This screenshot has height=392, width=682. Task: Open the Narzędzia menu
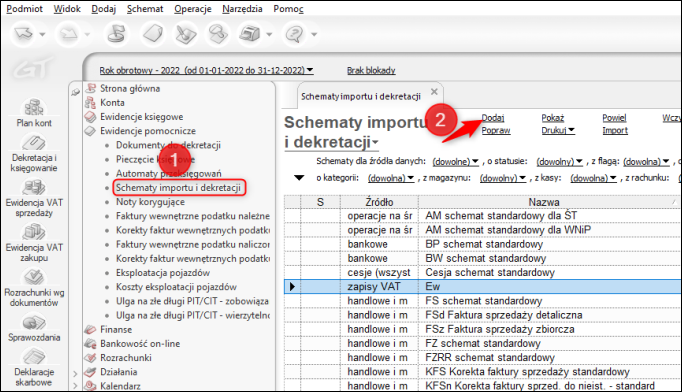pyautogui.click(x=242, y=9)
